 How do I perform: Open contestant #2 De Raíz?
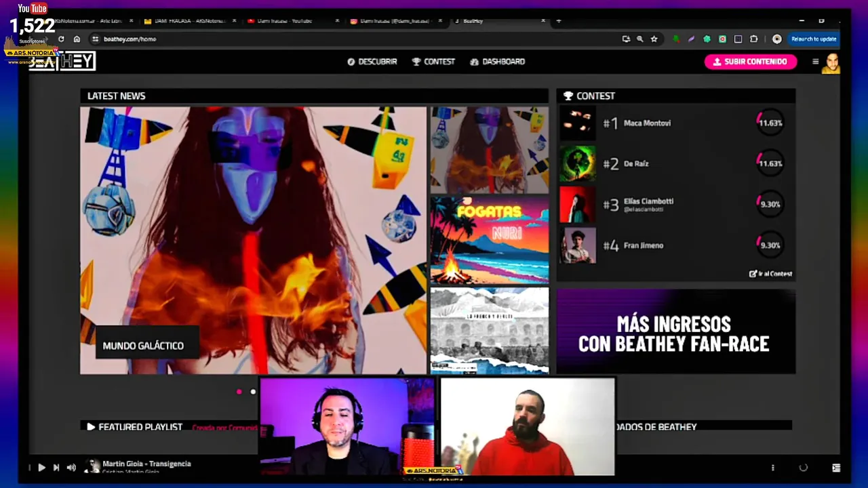[675, 164]
